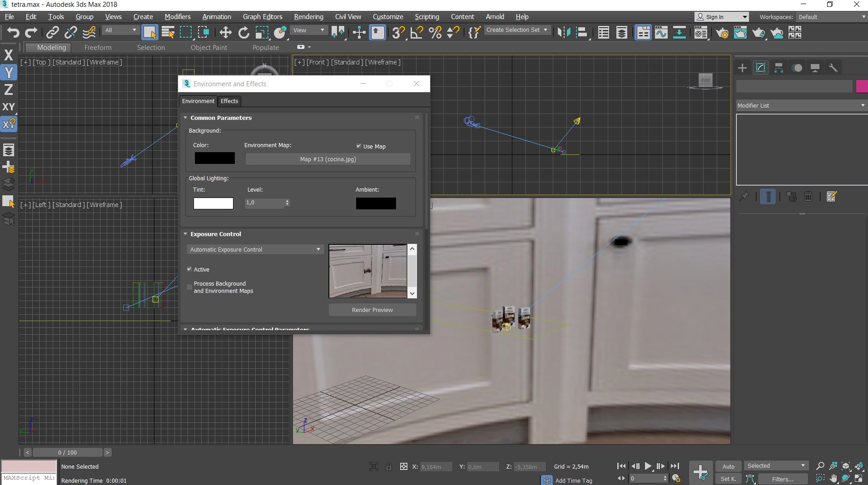Image resolution: width=868 pixels, height=485 pixels.
Task: Toggle the selection lock padlock
Action: coord(389,466)
